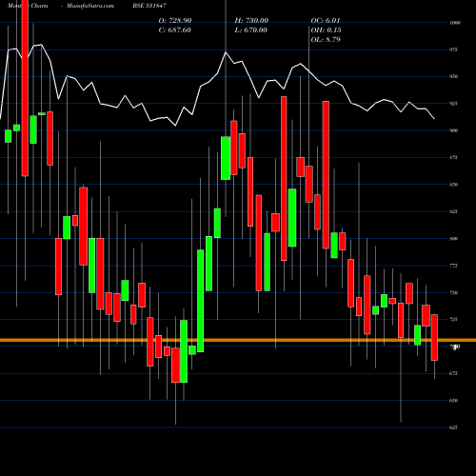The width and height of the screenshot is (476, 476).
Task: Click the OC: 6.01 reading
Action: coord(326,20)
